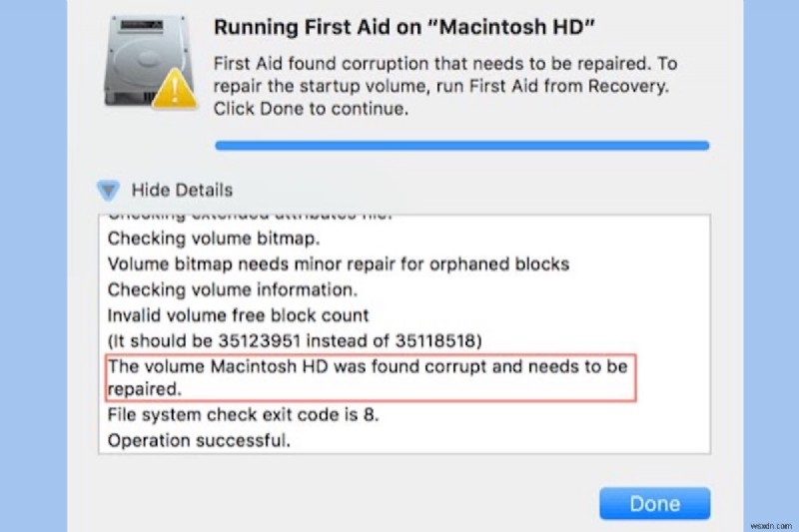Select the "Operation successful." log line
Viewport: 799px width, 532px height.
198,440
